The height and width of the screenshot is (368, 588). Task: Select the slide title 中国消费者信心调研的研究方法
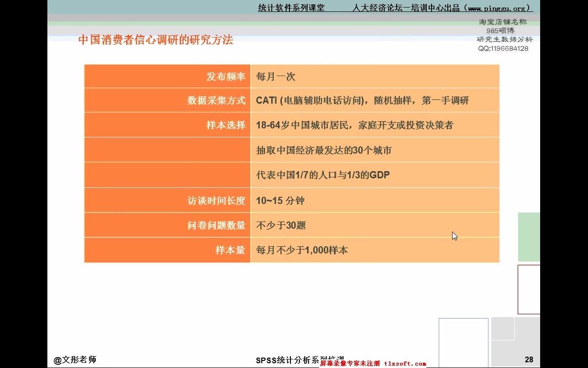(156, 40)
